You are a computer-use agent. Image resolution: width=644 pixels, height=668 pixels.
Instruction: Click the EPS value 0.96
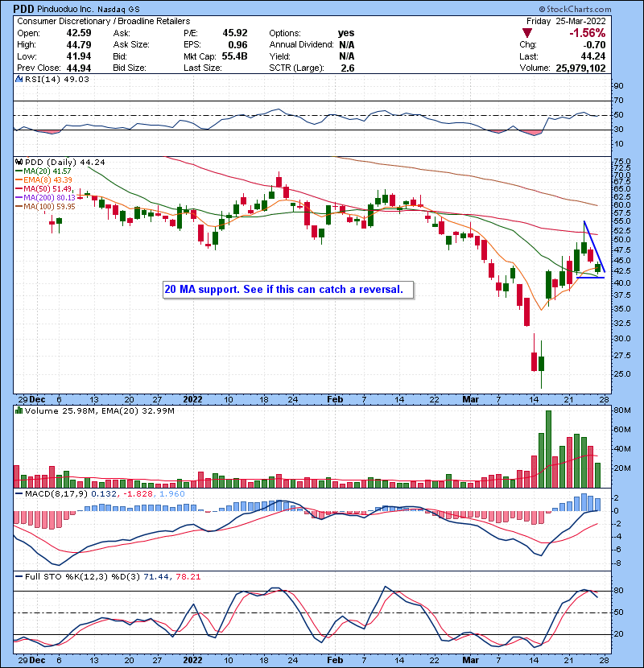click(x=237, y=45)
